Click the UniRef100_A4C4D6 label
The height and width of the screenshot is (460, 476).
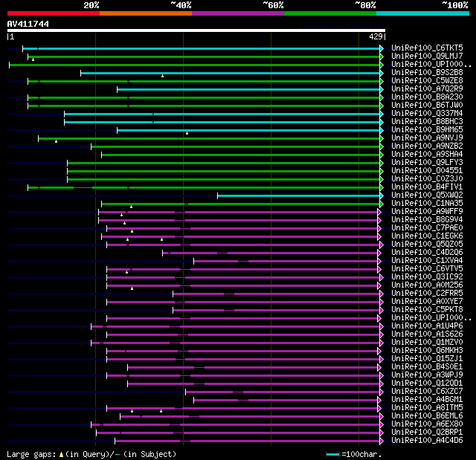427,441
